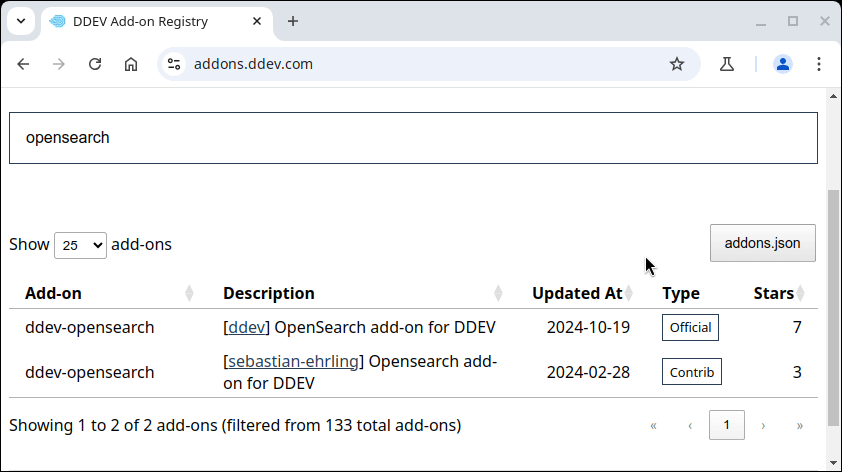
Task: Open the Chrome three-dot menu
Action: tap(819, 64)
